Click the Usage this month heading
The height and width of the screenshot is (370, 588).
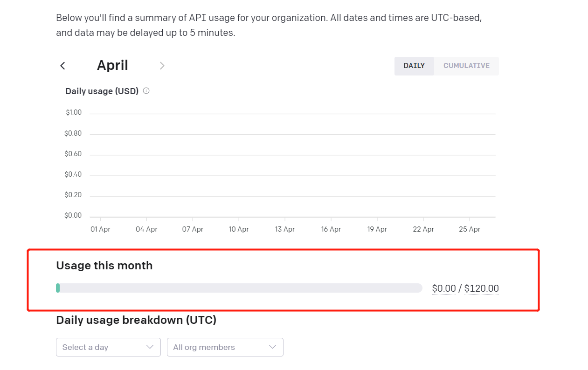[104, 266]
